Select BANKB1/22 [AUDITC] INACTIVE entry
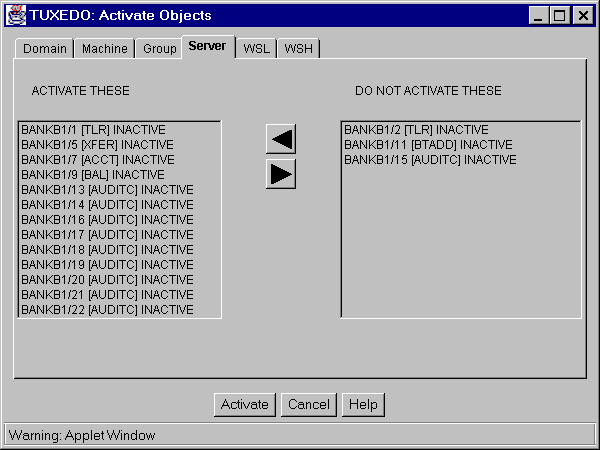Screen dimensions: 600x450 [119, 310]
